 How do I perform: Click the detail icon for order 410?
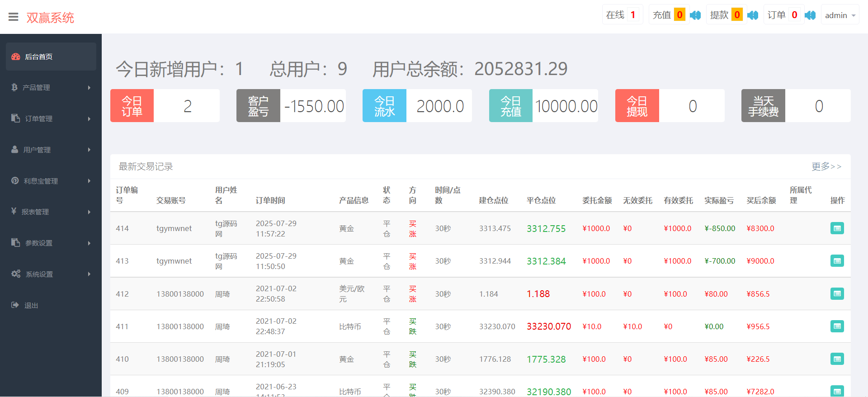click(x=837, y=359)
